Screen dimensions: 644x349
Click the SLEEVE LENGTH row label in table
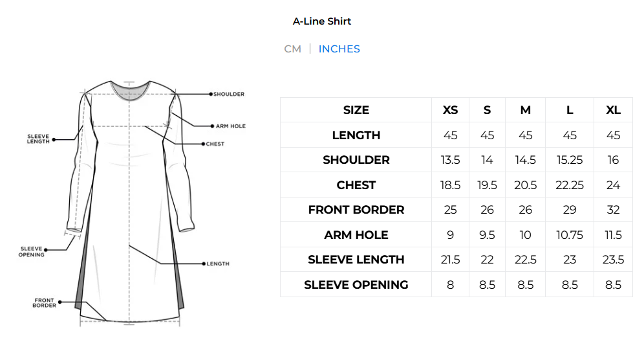point(356,260)
